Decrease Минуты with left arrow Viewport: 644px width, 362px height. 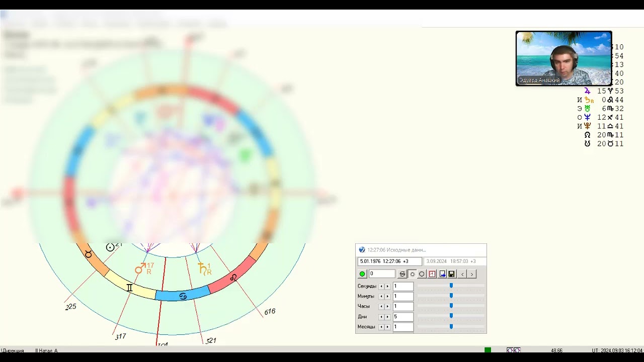[x=381, y=297]
